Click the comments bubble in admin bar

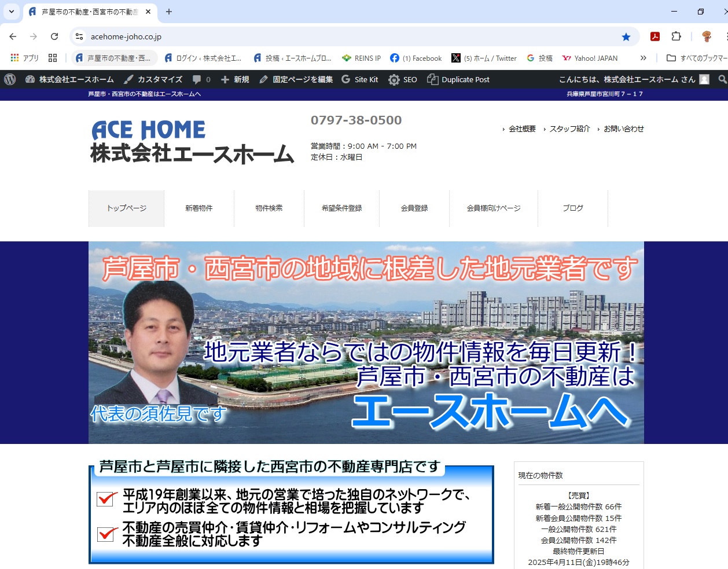pyautogui.click(x=201, y=79)
